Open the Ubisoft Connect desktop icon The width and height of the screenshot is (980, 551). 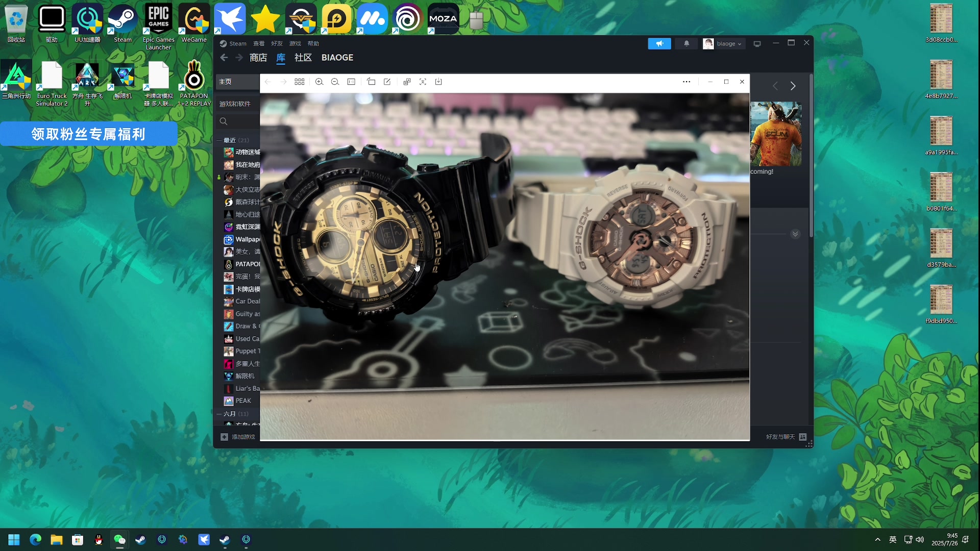click(x=407, y=19)
